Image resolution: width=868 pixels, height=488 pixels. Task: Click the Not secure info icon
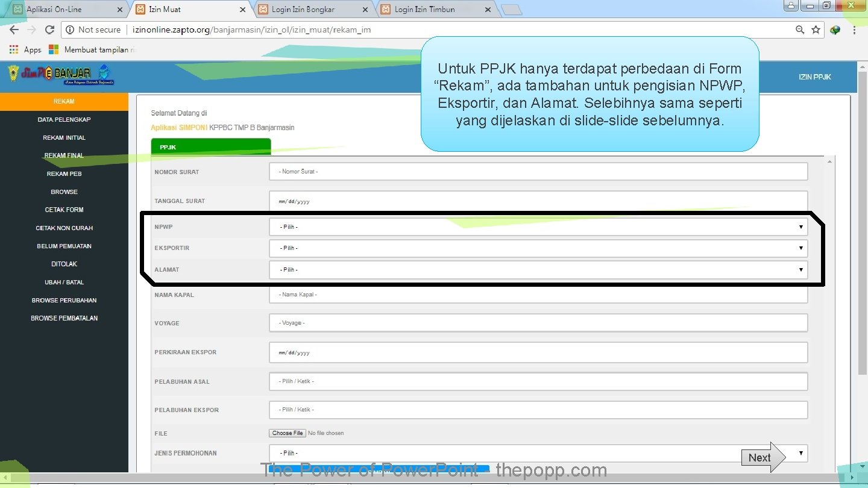[x=70, y=30]
